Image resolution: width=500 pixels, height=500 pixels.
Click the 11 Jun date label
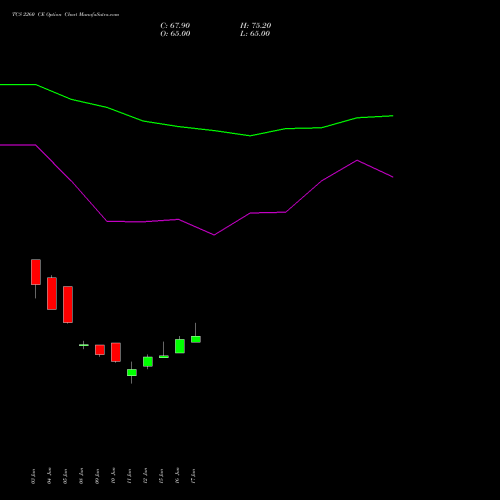click(129, 476)
